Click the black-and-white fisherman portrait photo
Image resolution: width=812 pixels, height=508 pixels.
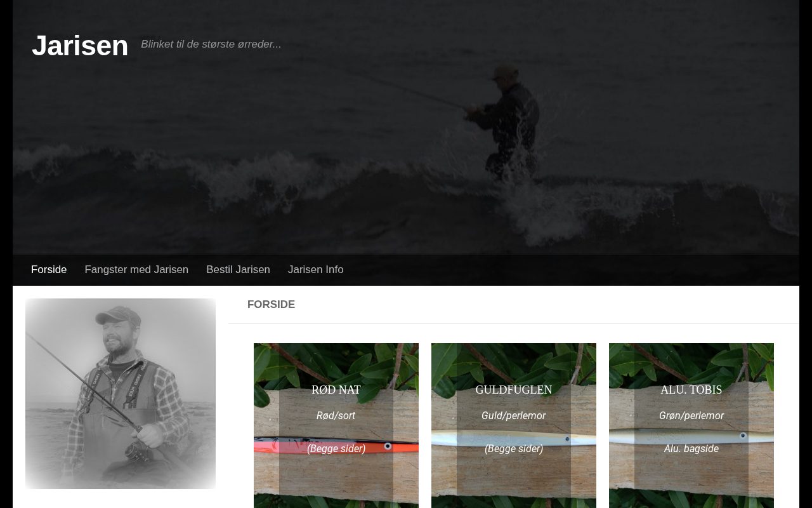click(121, 394)
